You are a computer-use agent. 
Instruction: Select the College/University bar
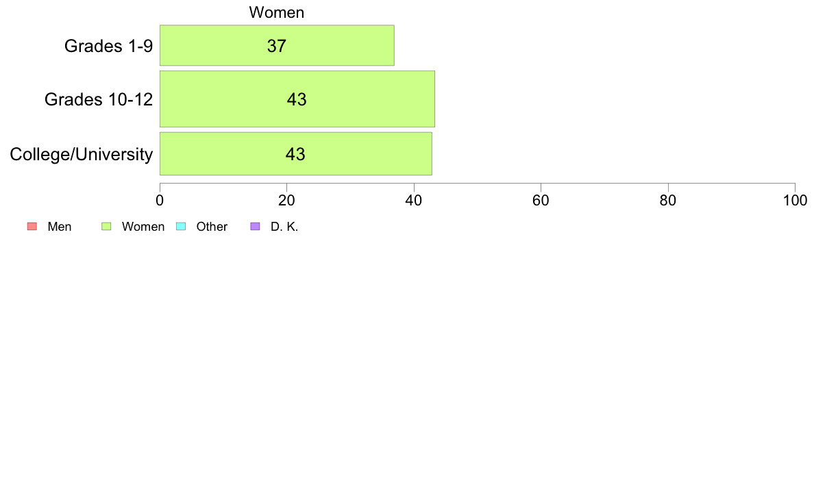pyautogui.click(x=296, y=153)
